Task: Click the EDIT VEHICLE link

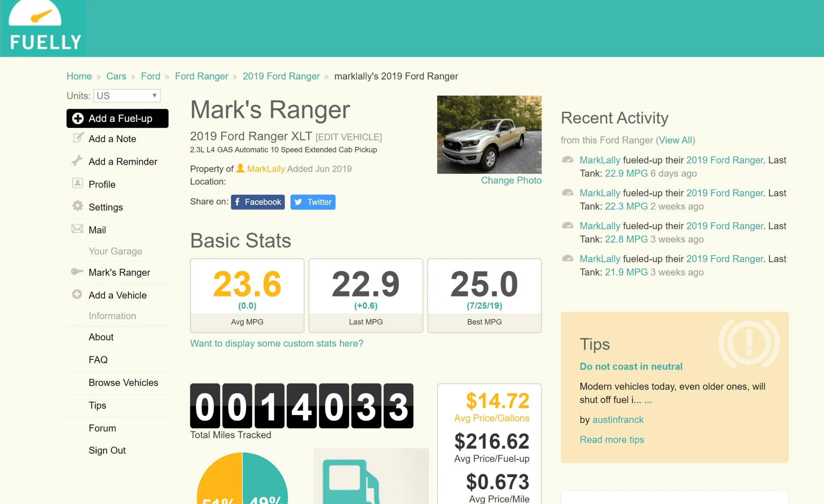Action: 349,137
